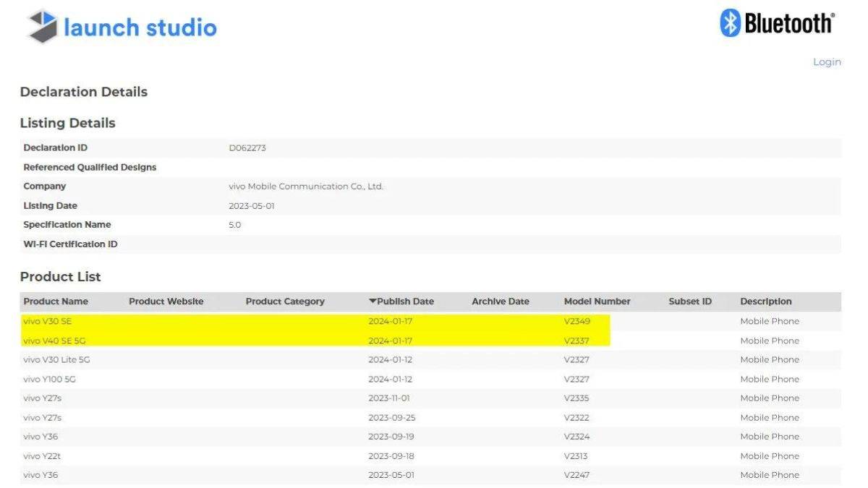
Task: Click the Listing Details heading
Action: 68,123
